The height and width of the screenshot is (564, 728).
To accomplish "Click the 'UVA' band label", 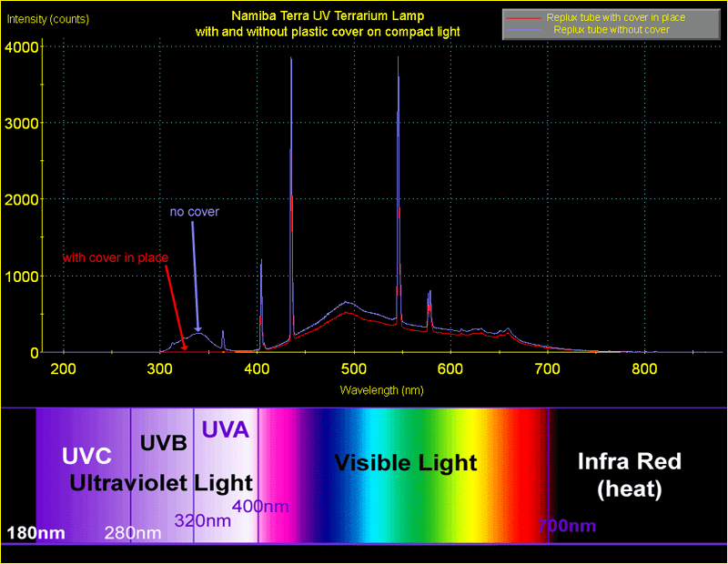I will click(225, 429).
